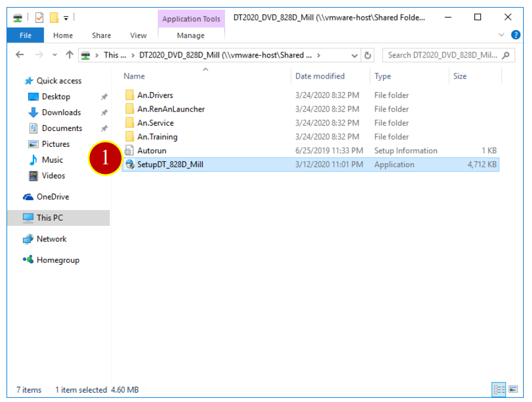Open Explorer Help question mark icon
The image size is (532, 402).
pyautogui.click(x=516, y=35)
